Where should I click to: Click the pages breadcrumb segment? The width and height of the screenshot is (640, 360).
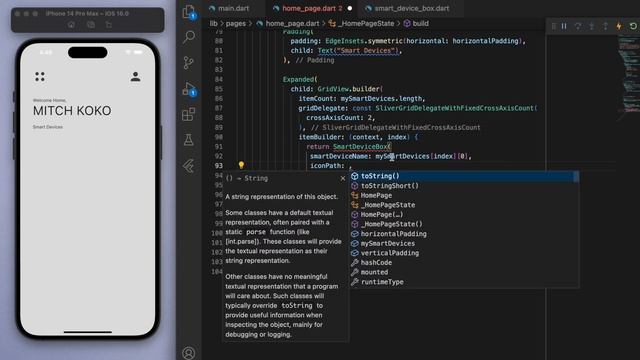click(x=236, y=23)
